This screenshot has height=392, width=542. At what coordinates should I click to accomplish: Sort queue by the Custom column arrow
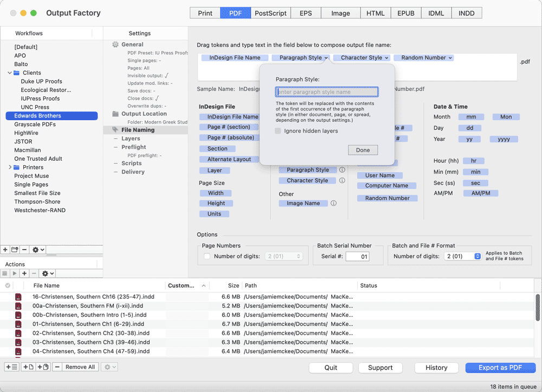[x=204, y=286]
